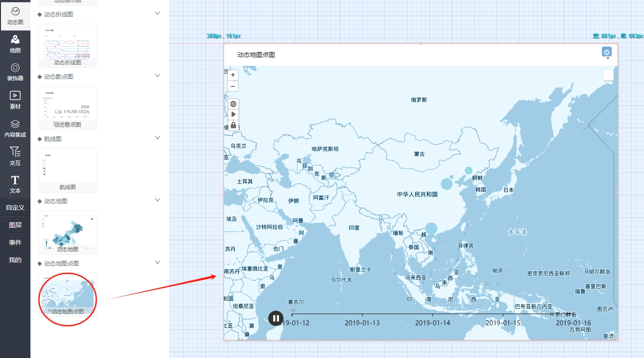
Task: Reset map view with globe icon
Action: 233,104
